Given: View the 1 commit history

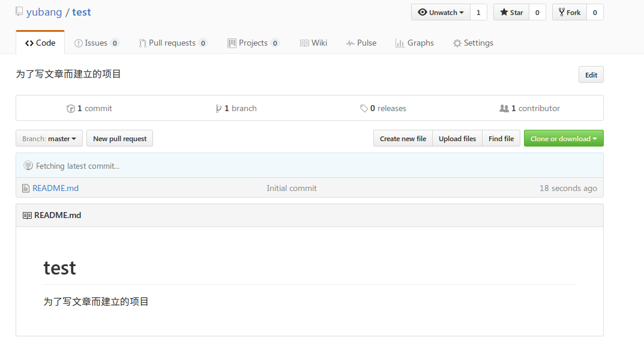Looking at the screenshot, I should 89,109.
